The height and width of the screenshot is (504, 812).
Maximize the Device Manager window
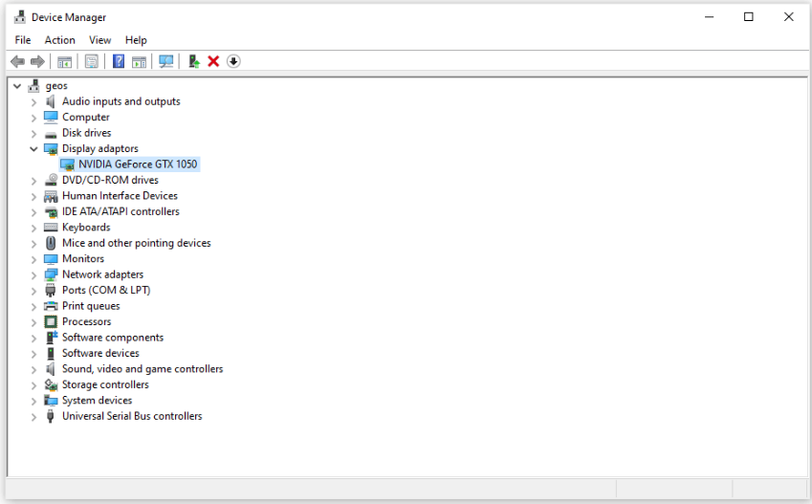click(748, 17)
